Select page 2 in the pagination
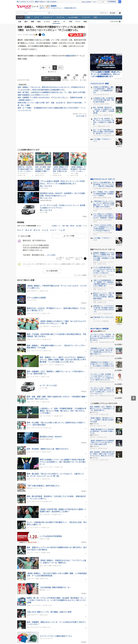This screenshot has height=644, width=138. tap(55, 68)
